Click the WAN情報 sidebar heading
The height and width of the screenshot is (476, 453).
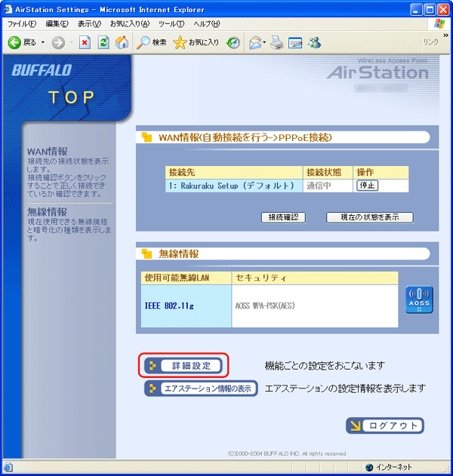click(x=48, y=152)
